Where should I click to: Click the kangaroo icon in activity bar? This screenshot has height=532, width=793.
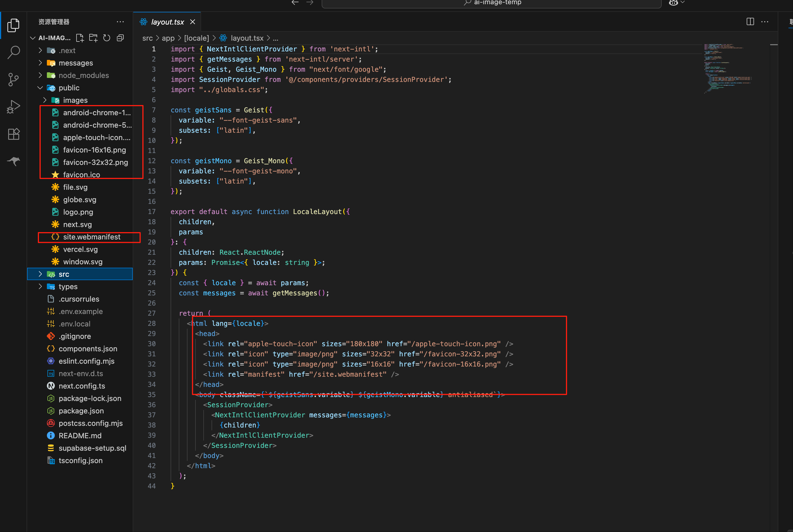(13, 161)
